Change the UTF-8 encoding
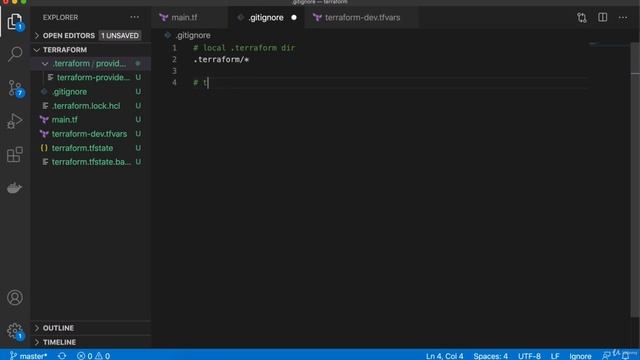This screenshot has width=640, height=360. [x=529, y=356]
